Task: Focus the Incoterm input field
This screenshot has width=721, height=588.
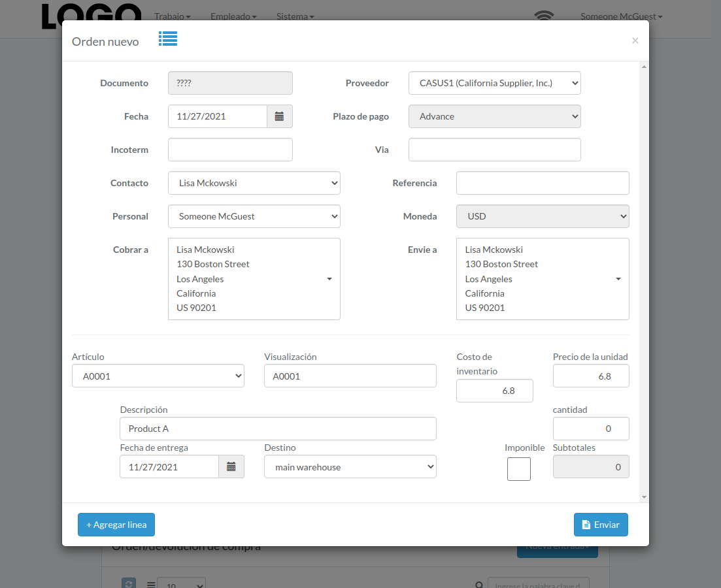Action: tap(230, 150)
